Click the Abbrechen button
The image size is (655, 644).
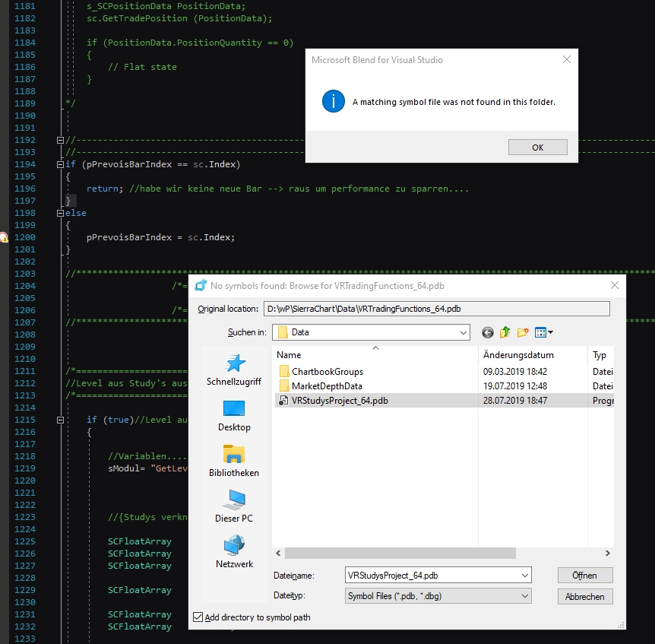[585, 596]
